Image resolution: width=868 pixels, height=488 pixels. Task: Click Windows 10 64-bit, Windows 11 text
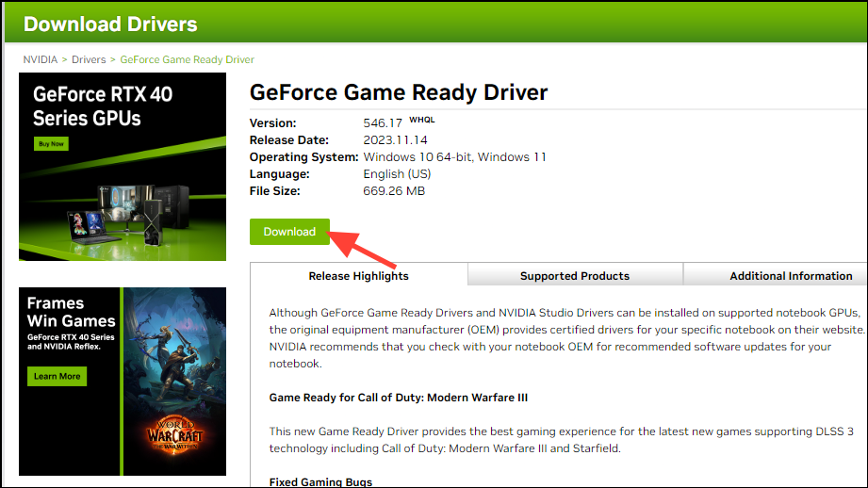(454, 157)
